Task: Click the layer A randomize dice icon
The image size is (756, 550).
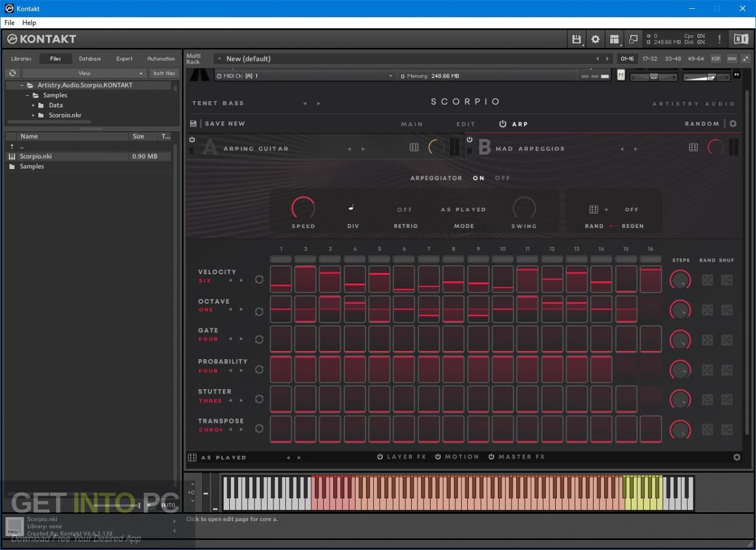Action: [x=414, y=147]
